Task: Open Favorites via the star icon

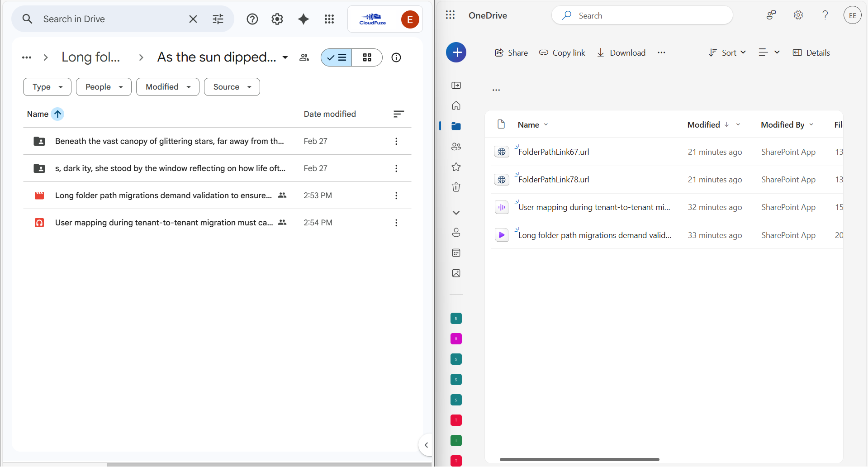Action: [456, 167]
